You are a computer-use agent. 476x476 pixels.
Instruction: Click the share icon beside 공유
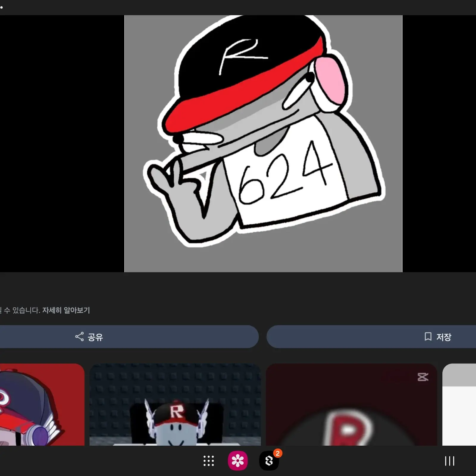79,336
